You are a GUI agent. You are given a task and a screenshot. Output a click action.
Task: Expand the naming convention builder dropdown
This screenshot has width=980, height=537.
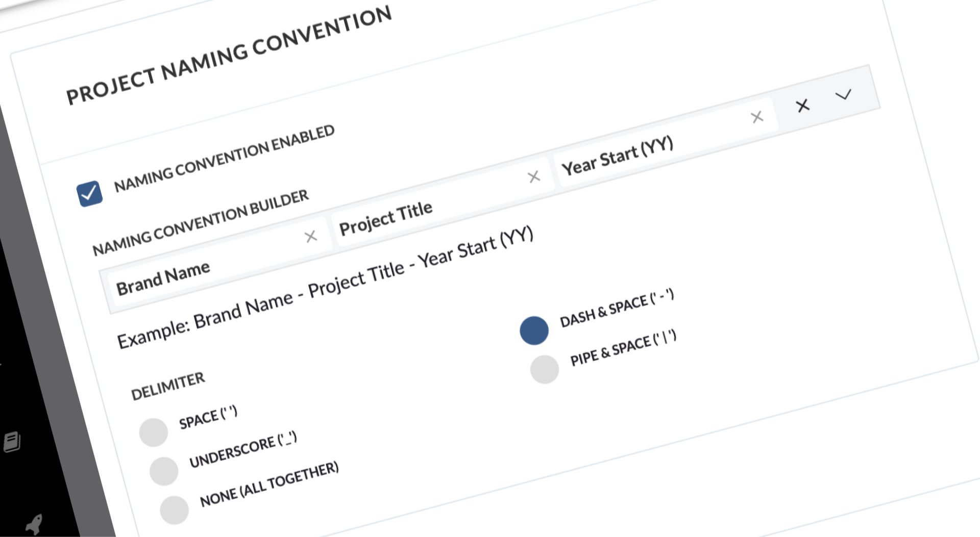pyautogui.click(x=843, y=94)
